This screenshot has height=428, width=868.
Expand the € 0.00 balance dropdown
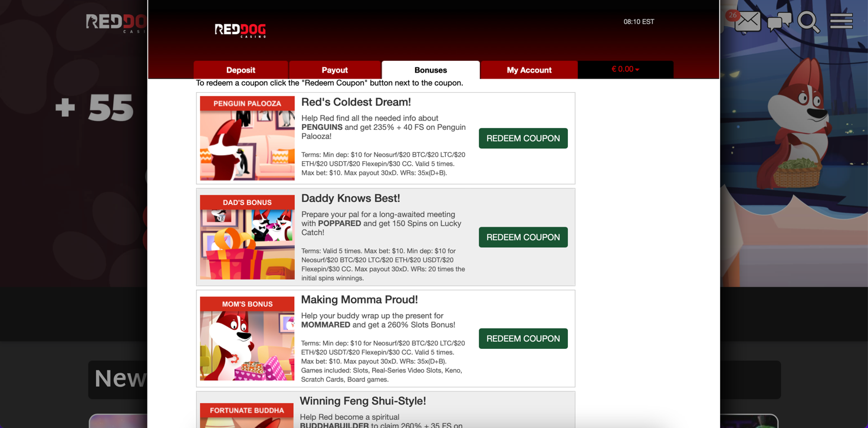626,69
